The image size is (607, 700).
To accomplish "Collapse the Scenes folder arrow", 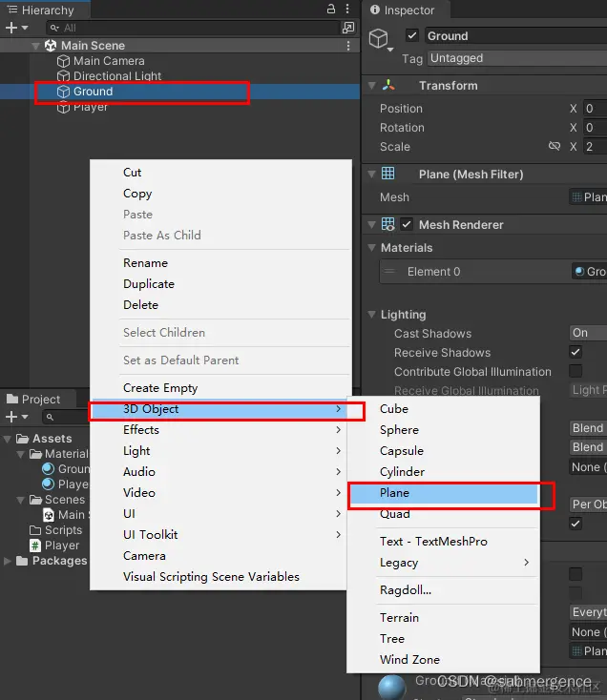I will (21, 500).
